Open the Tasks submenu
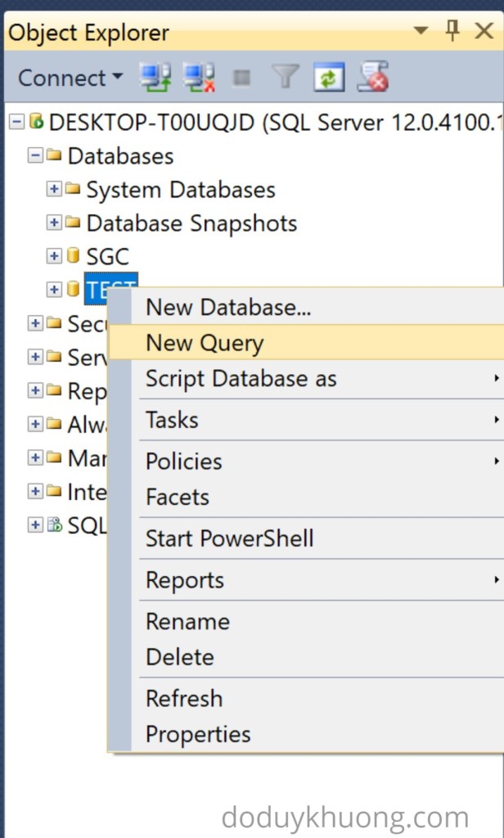 pyautogui.click(x=172, y=420)
